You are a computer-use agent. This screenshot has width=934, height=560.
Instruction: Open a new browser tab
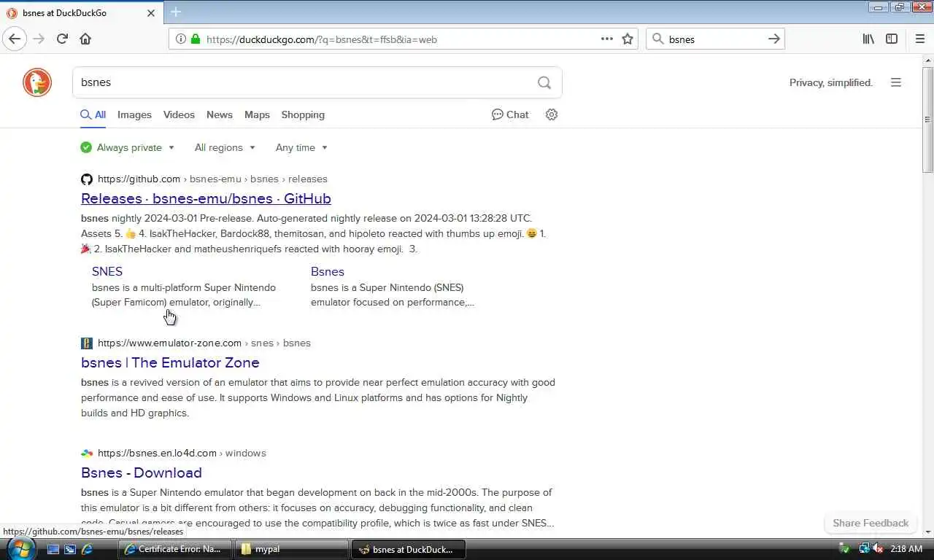[x=176, y=12]
